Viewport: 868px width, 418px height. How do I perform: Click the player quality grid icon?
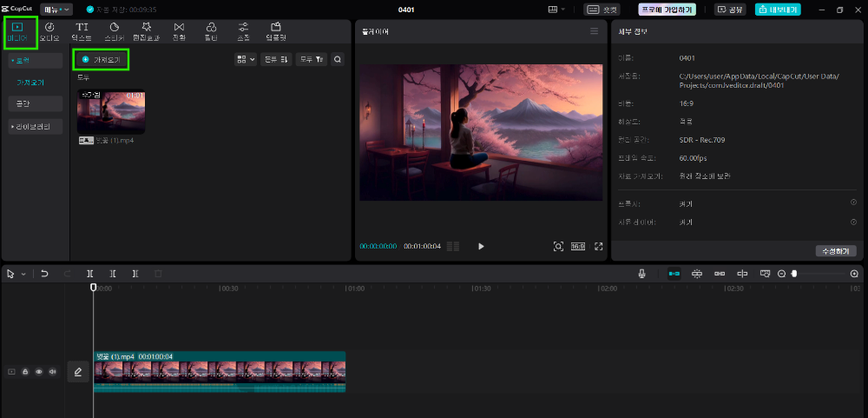(453, 246)
